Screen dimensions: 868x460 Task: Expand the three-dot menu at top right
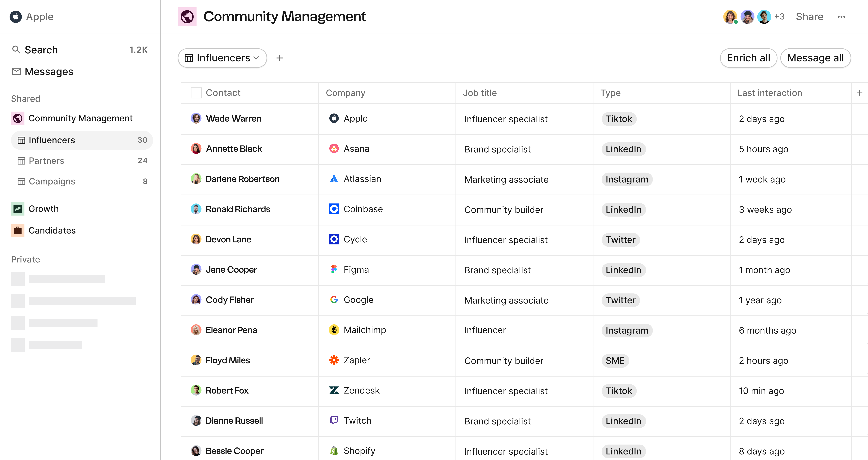pos(842,16)
